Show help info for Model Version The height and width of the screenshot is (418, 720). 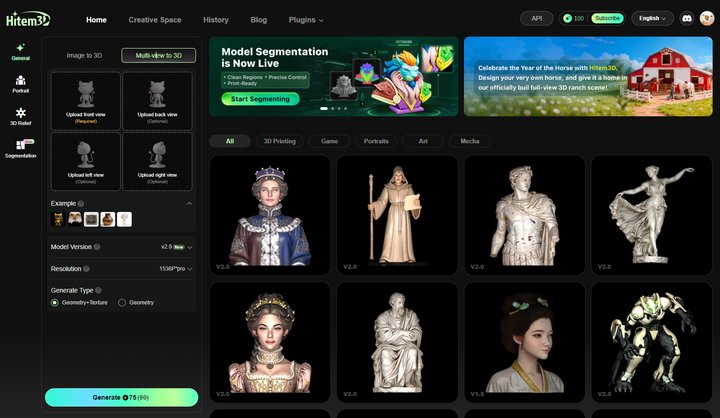(x=97, y=247)
